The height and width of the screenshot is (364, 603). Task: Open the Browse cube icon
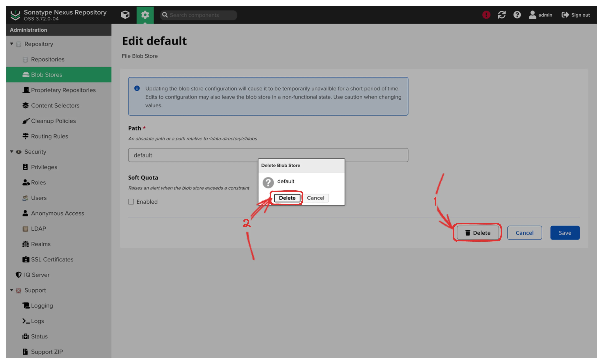[x=125, y=15]
